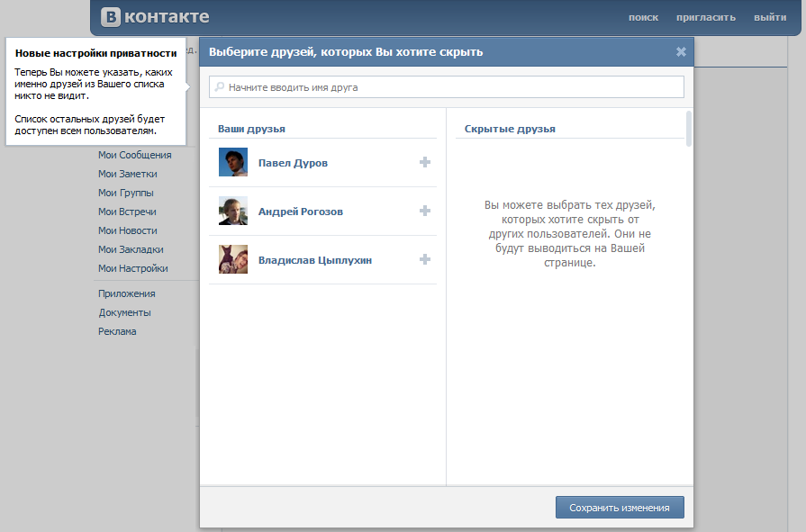Click the Владислав Цыплухин name link
806x532 pixels.
point(315,260)
